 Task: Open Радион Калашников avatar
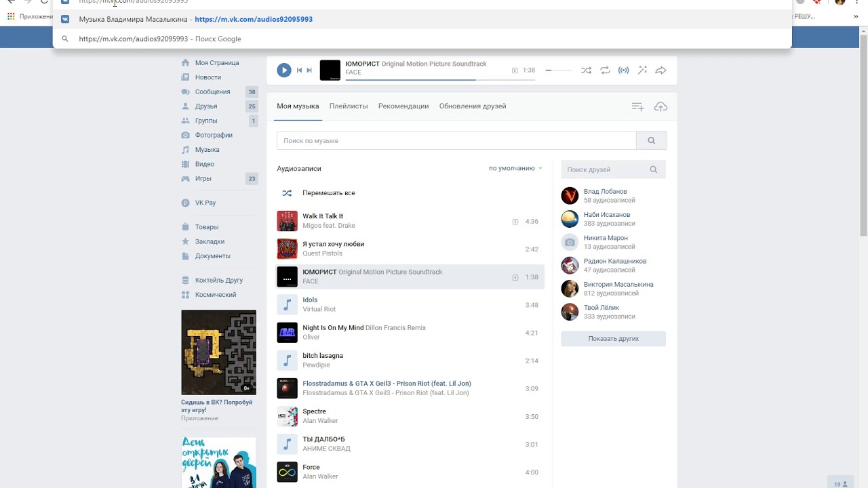(x=570, y=265)
